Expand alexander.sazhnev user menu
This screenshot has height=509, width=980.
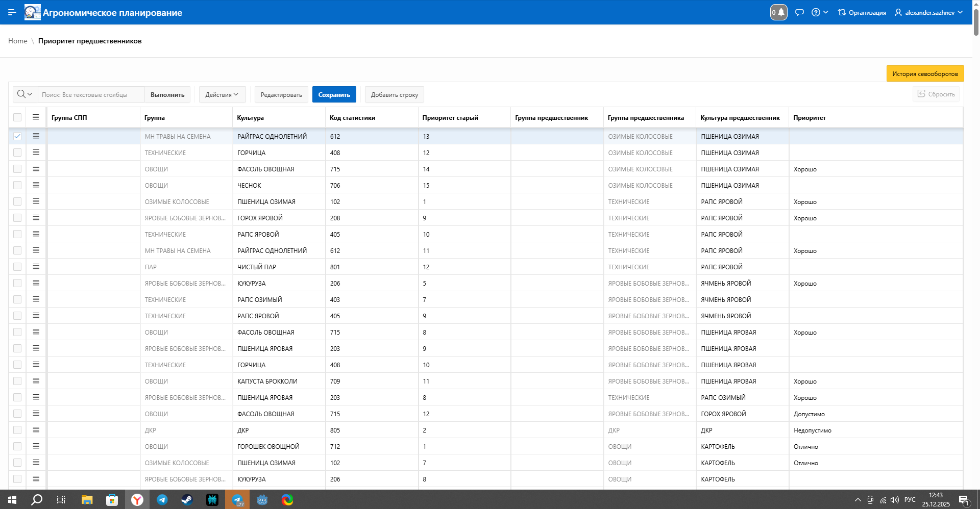tap(929, 12)
